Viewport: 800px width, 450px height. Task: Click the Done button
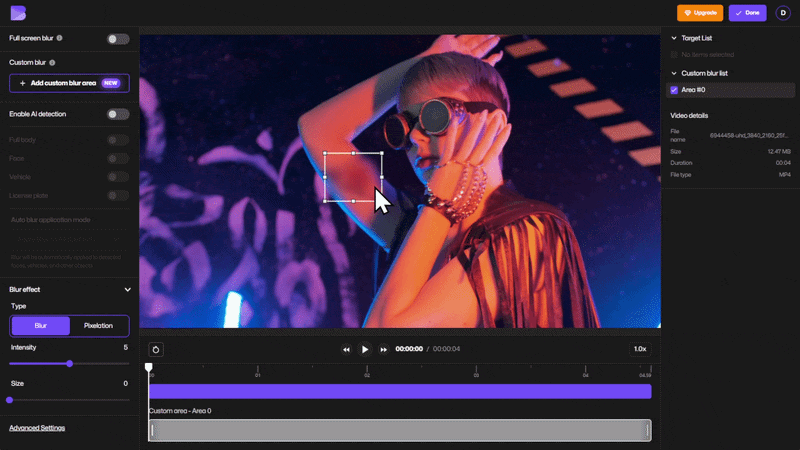[x=747, y=13]
